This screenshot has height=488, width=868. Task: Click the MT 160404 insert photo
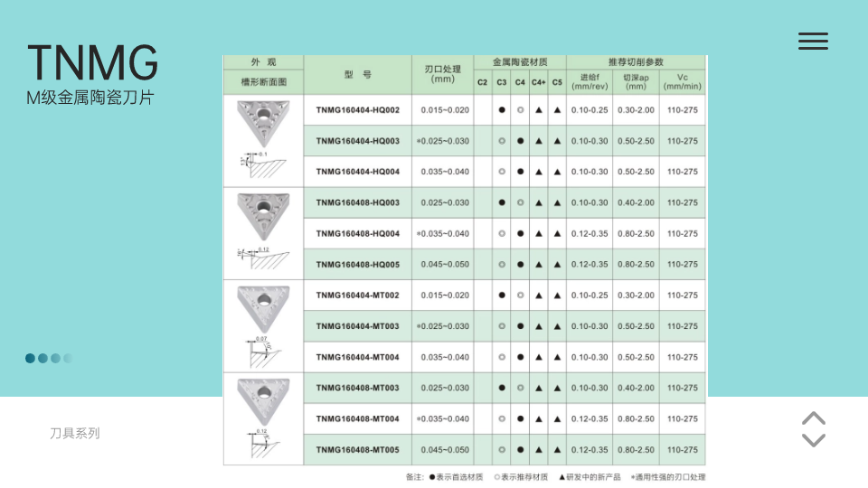[263, 306]
